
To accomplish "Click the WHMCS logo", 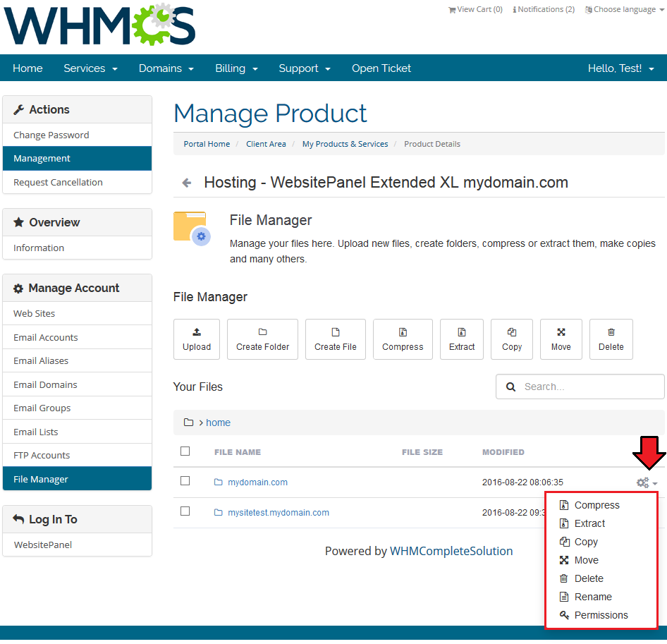I will [x=99, y=25].
